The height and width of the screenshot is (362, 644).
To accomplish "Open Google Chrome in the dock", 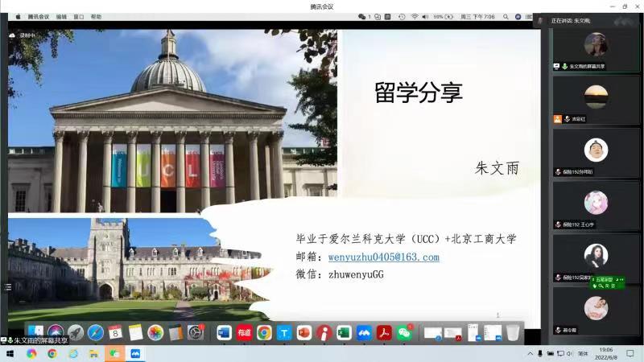I will pyautogui.click(x=264, y=332).
